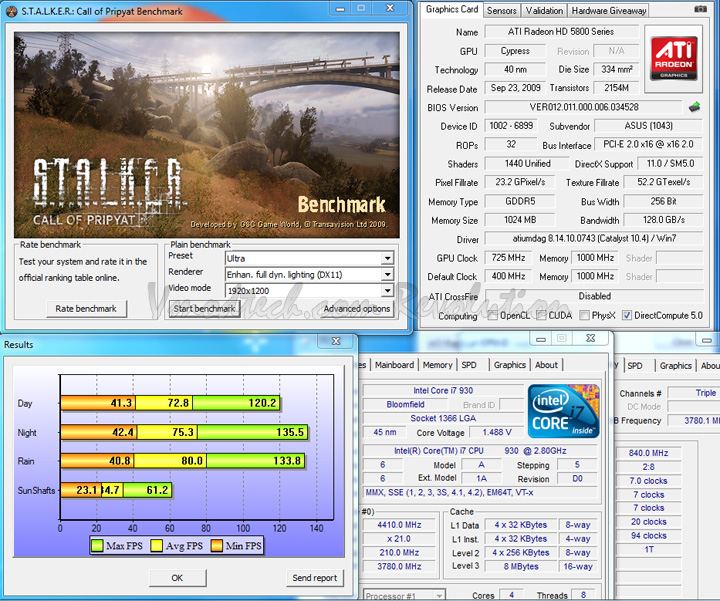Click GPU Clock 725 MHz value
This screenshot has height=601, width=720.
coord(508,258)
